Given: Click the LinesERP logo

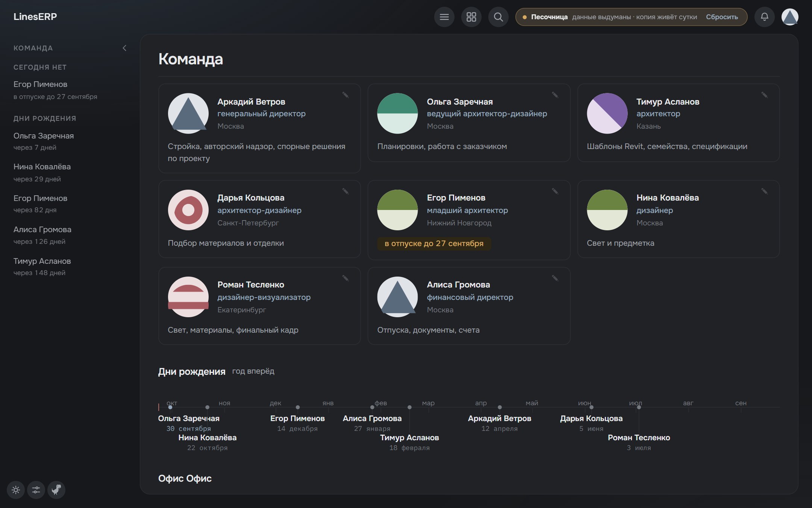Looking at the screenshot, I should (x=35, y=17).
